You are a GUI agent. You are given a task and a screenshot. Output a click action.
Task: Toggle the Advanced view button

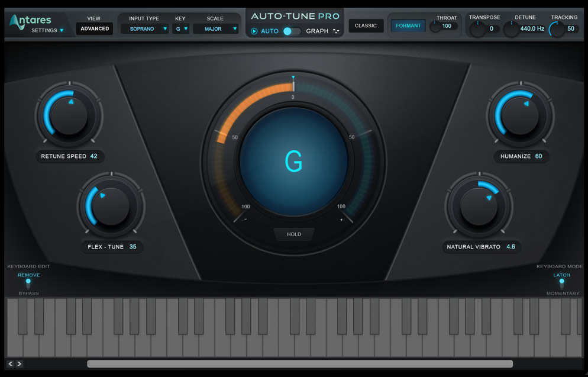tap(95, 28)
